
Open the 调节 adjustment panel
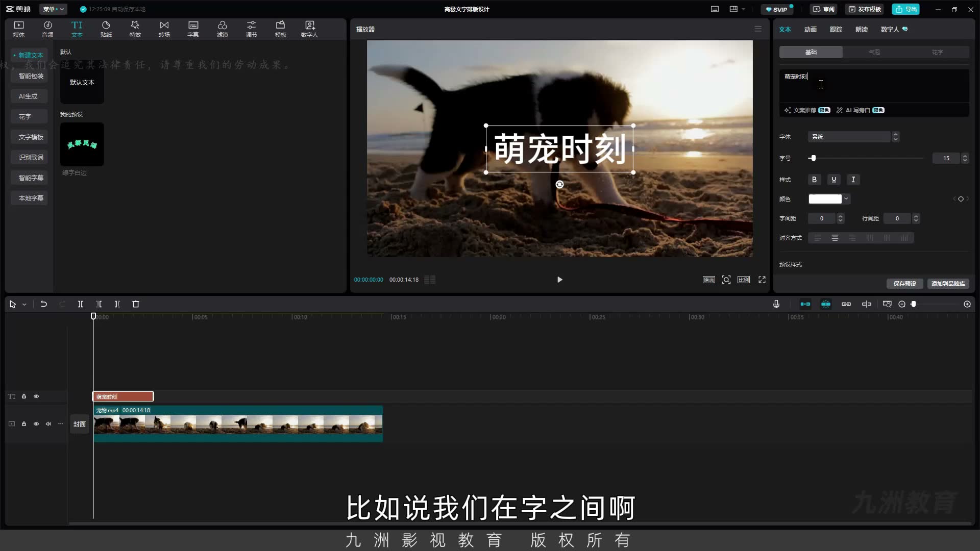coord(252,29)
